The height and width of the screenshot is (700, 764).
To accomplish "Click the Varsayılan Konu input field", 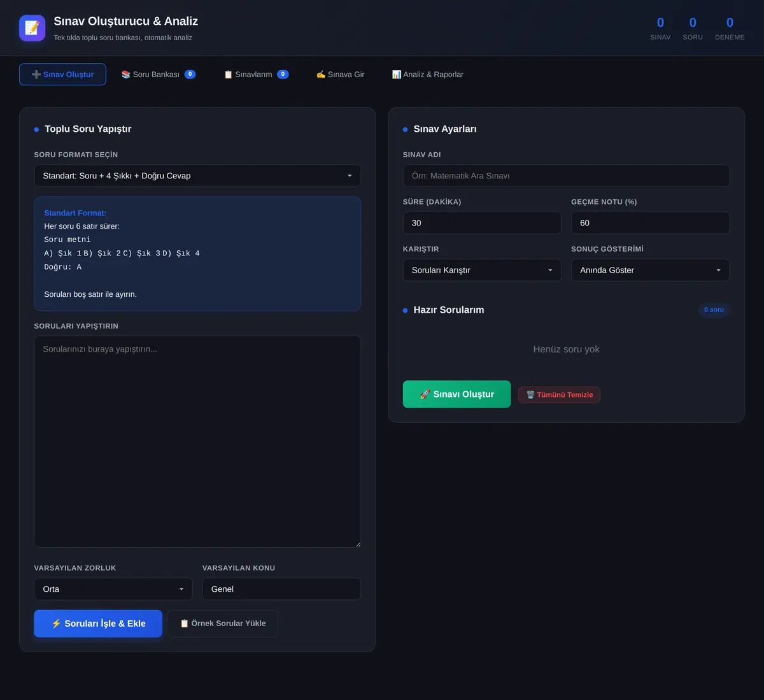I will 281,589.
